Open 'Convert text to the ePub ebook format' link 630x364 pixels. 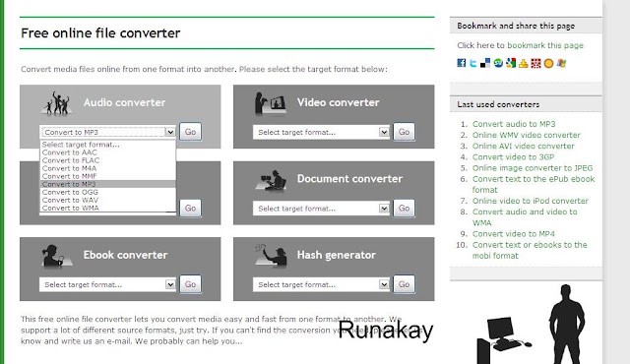tap(534, 185)
